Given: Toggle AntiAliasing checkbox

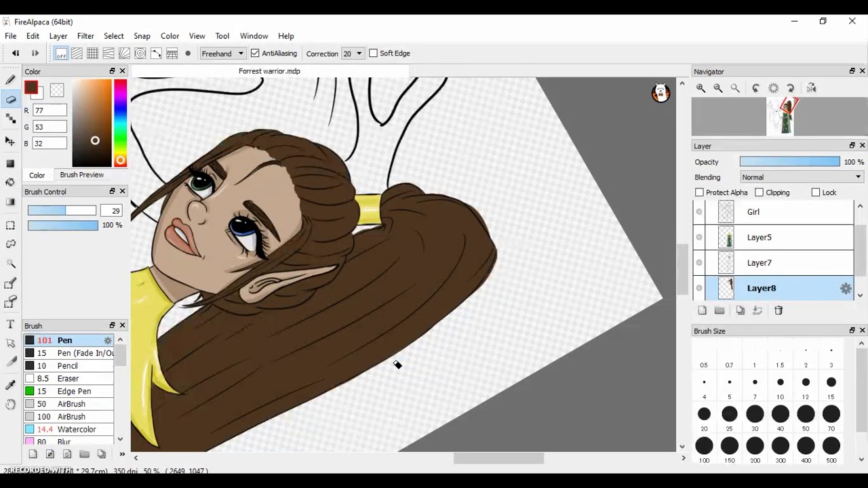Looking at the screenshot, I should (x=255, y=54).
